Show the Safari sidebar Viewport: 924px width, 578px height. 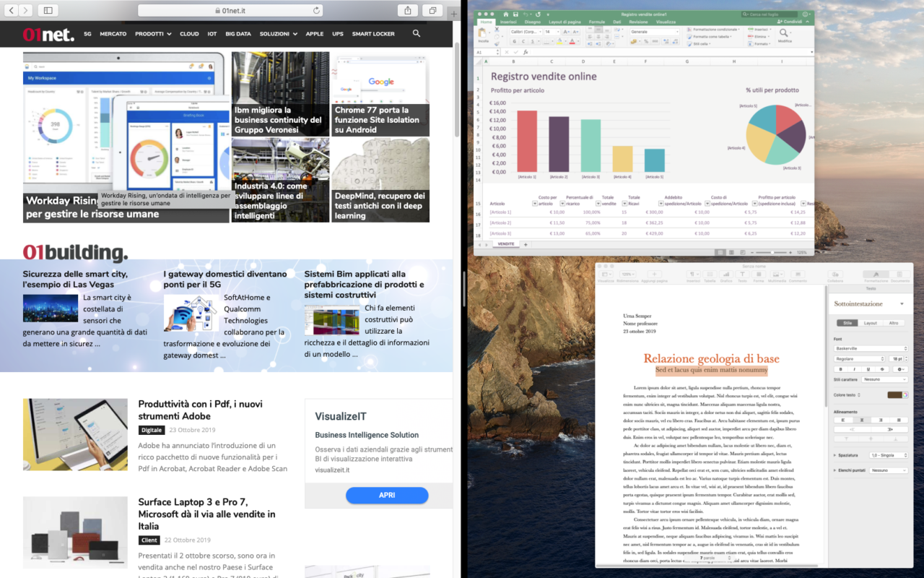48,10
